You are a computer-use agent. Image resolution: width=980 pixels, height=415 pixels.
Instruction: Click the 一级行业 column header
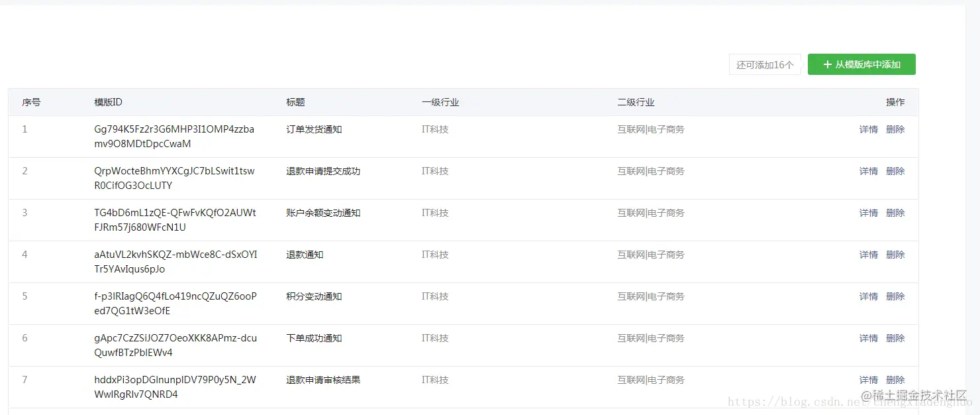pos(440,102)
